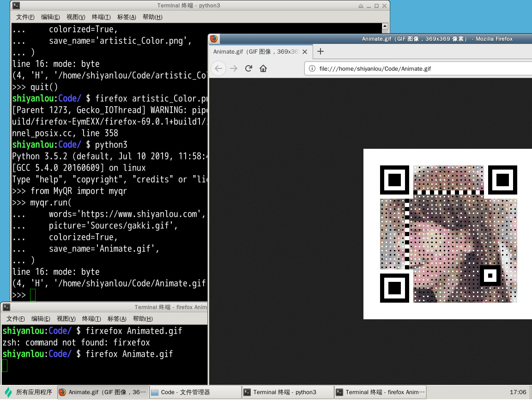Image resolution: width=532 pixels, height=414 pixels.
Task: Click the 17:06 taskbar clock
Action: coord(518,392)
